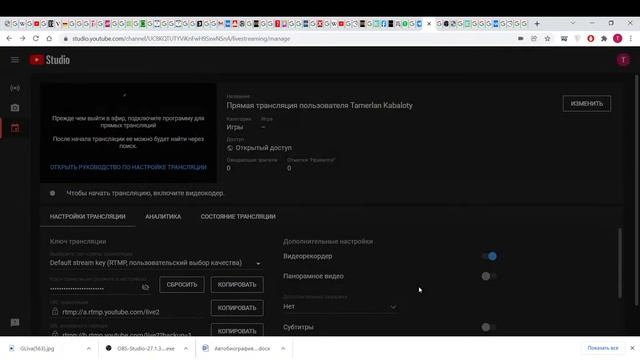Open the browser home page
Image resolution: width=640 pixels, height=360 pixels.
[49, 38]
